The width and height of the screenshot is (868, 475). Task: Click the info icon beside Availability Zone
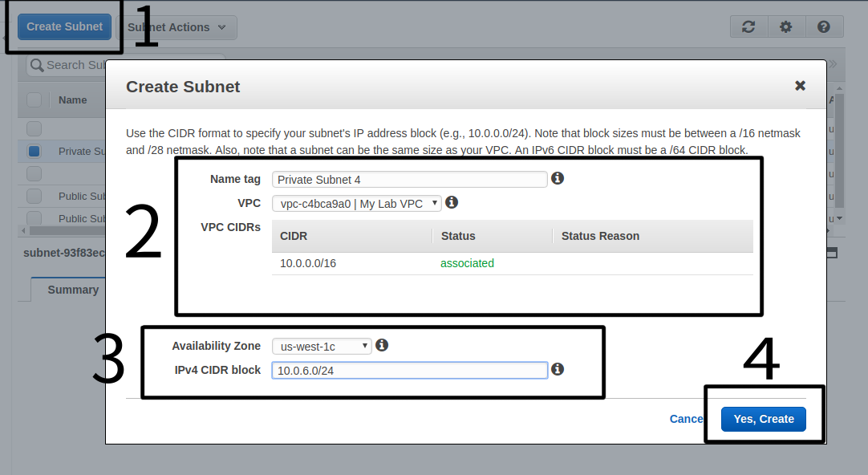(x=382, y=345)
